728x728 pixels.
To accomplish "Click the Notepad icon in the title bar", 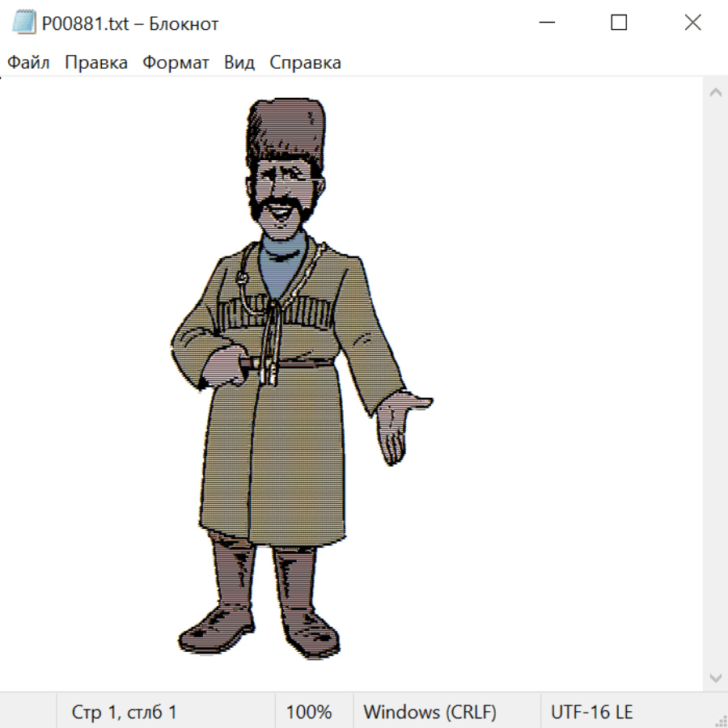I will (x=24, y=23).
